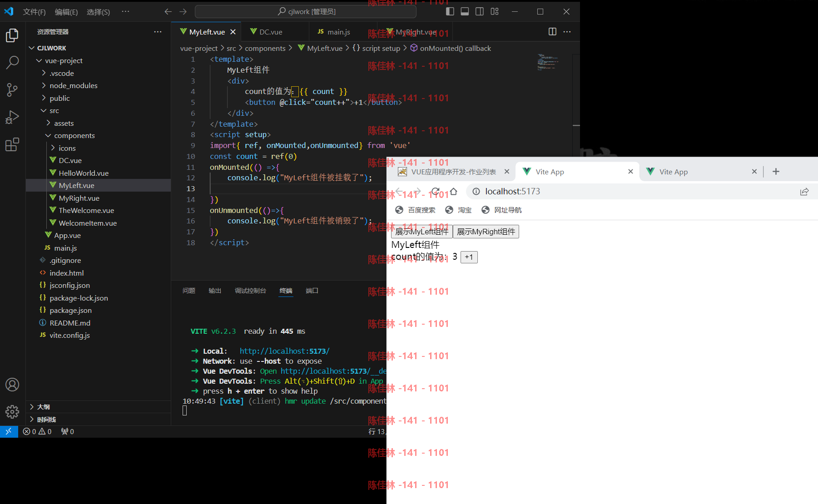Go forward with the navigation arrow

point(183,11)
